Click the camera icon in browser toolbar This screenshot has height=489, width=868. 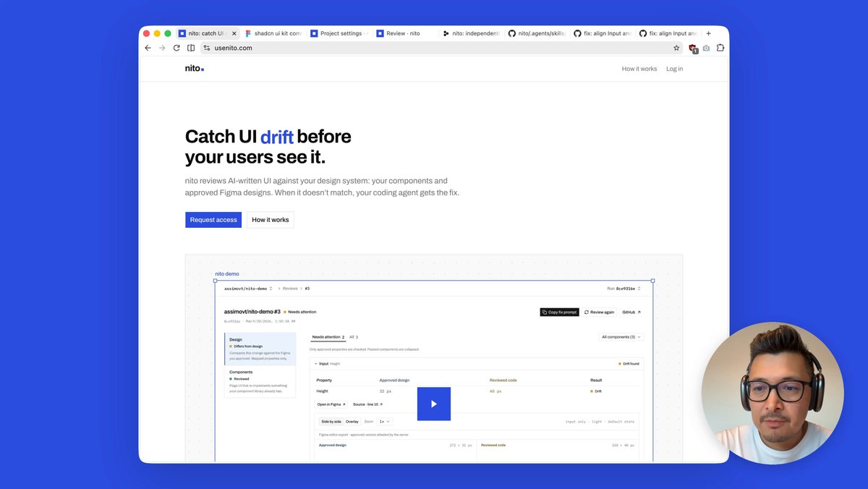click(x=707, y=48)
